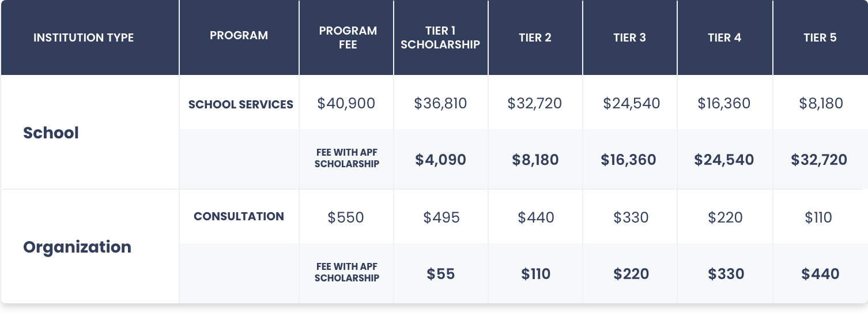Click the Institution Type column header
The width and height of the screenshot is (868, 316).
84,38
